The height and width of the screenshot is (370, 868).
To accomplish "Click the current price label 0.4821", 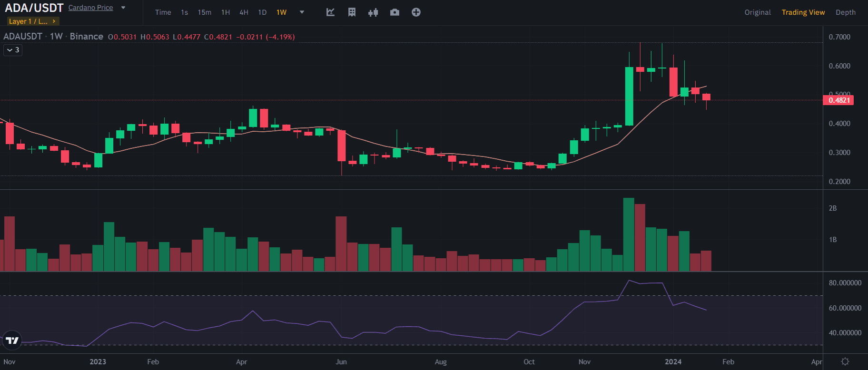I will [838, 100].
